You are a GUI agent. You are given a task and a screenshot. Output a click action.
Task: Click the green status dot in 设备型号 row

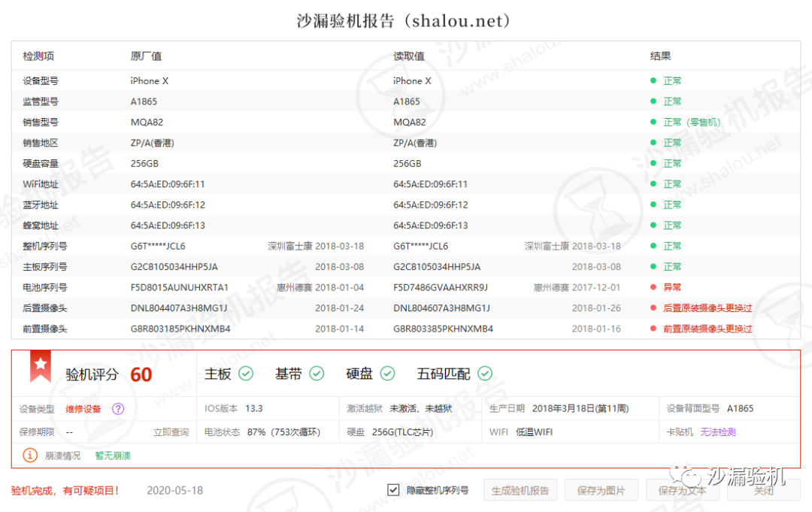click(x=653, y=80)
